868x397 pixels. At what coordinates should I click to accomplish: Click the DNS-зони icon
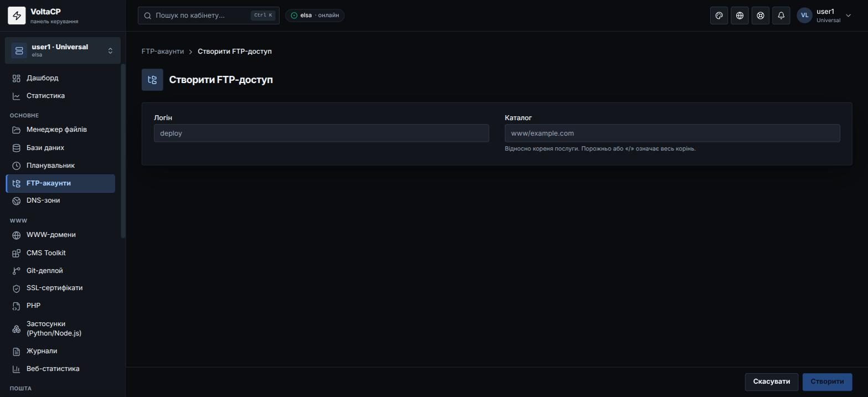click(x=17, y=201)
